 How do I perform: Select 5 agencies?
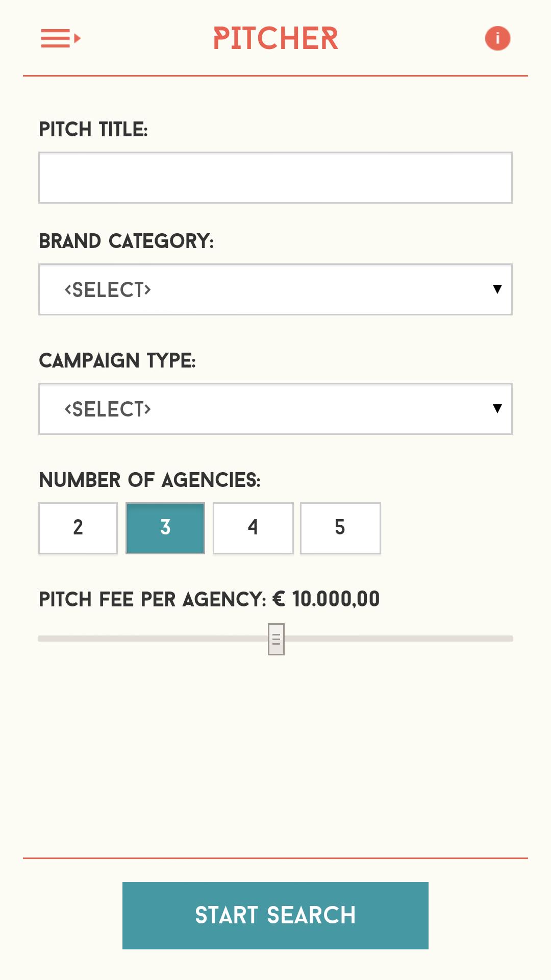pyautogui.click(x=341, y=528)
